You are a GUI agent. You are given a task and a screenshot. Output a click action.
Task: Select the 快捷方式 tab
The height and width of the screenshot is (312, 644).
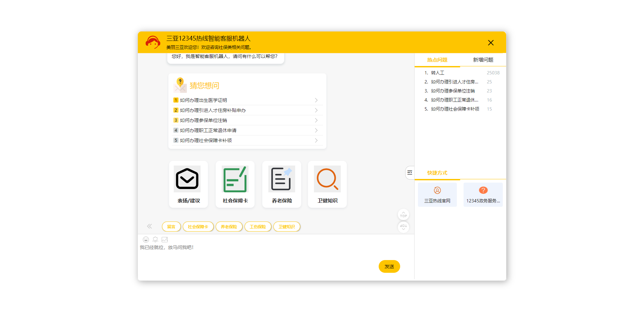click(x=437, y=173)
